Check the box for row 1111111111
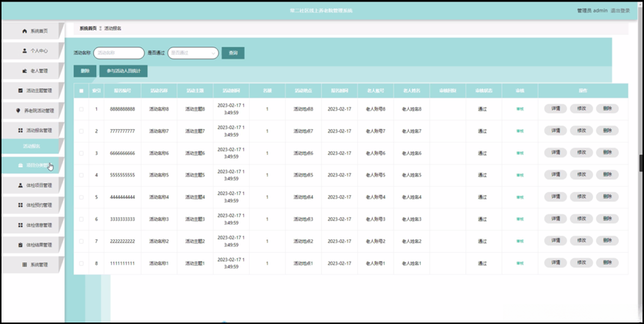The height and width of the screenshot is (324, 644). point(82,263)
